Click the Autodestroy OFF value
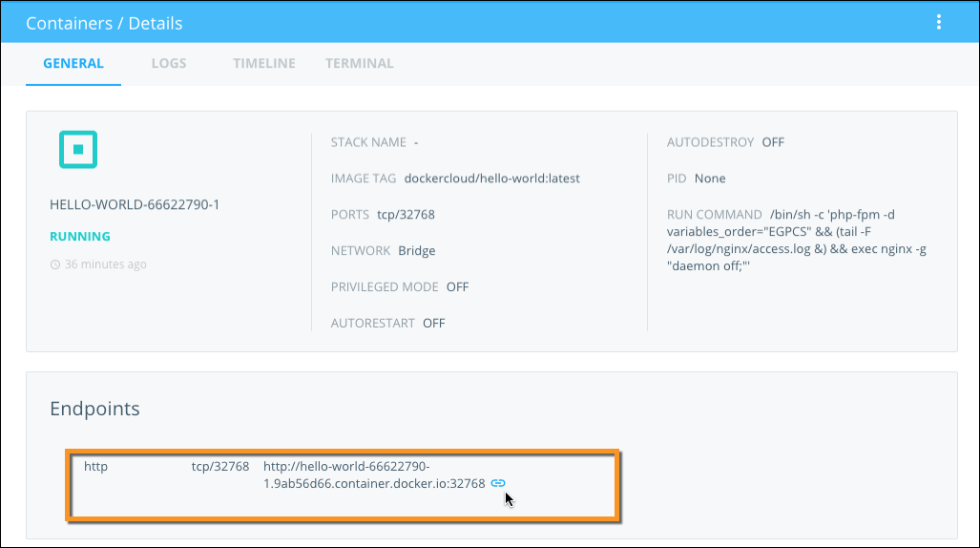The width and height of the screenshot is (980, 548). [x=773, y=142]
